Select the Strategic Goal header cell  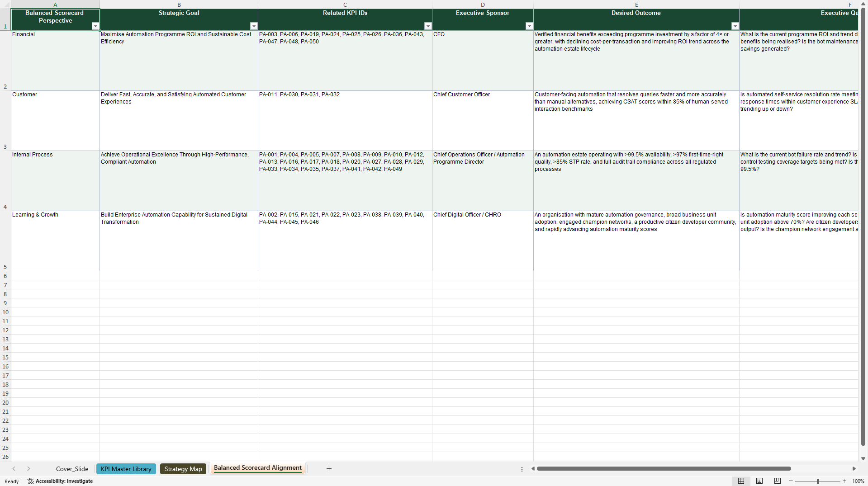pos(179,19)
